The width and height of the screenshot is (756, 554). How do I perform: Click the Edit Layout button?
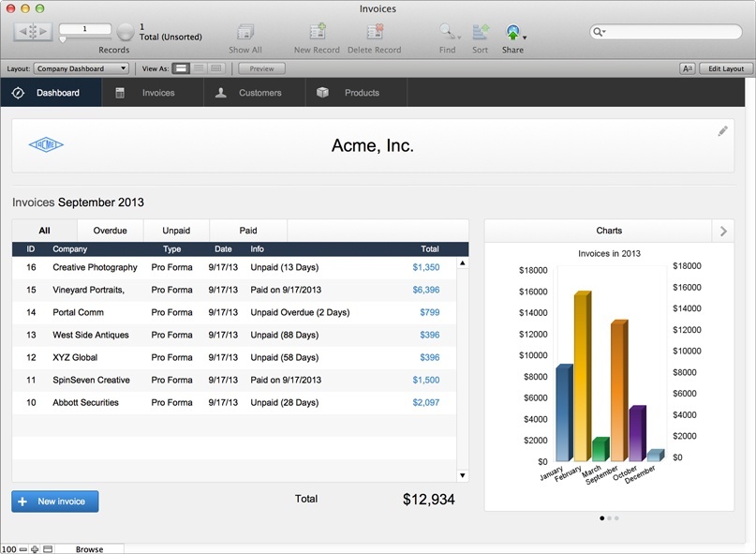tap(726, 68)
